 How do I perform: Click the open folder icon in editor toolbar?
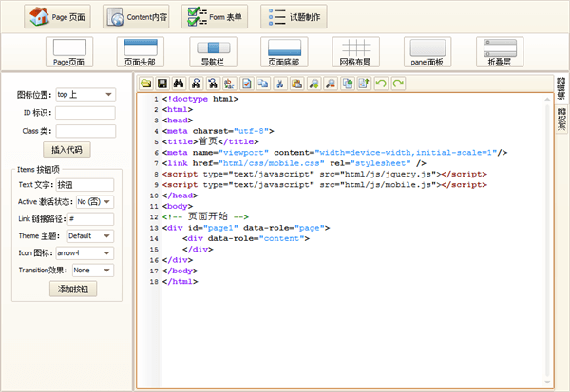click(x=146, y=84)
